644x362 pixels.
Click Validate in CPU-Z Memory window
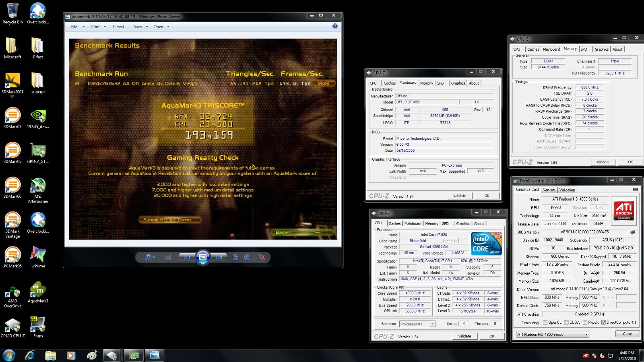[603, 162]
